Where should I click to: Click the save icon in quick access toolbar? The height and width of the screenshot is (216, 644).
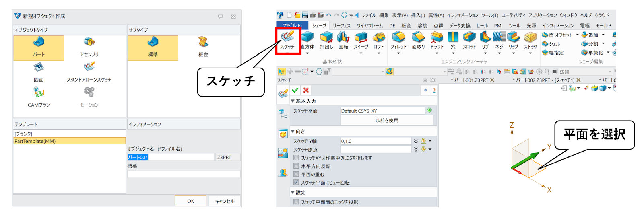click(305, 15)
